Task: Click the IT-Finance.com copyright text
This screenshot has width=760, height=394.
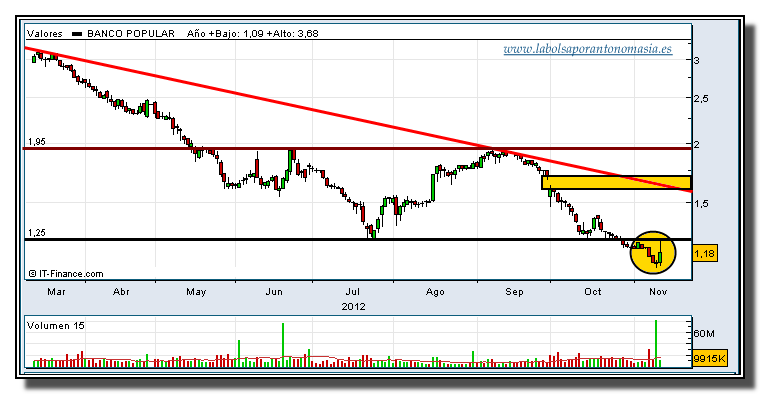Action: point(66,274)
